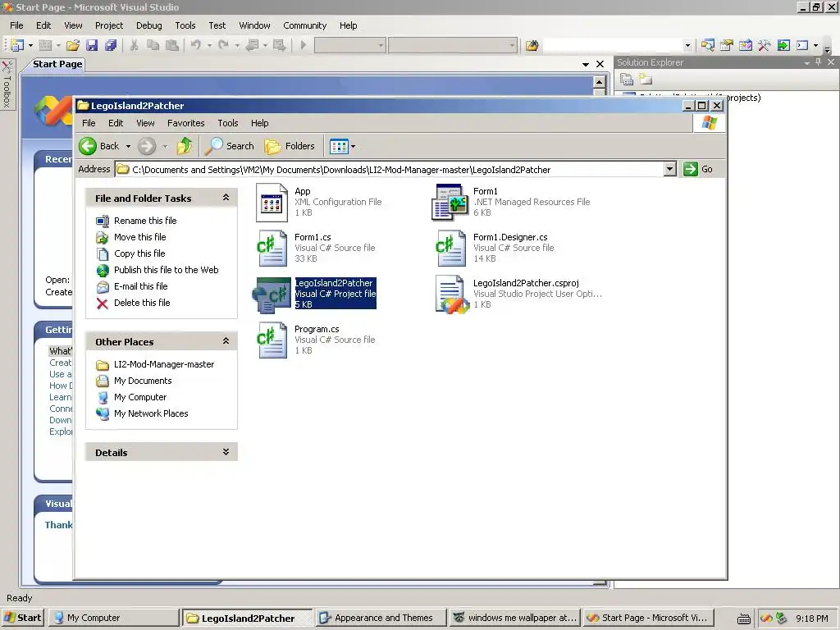
Task: Go to My Network Places link
Action: (151, 413)
